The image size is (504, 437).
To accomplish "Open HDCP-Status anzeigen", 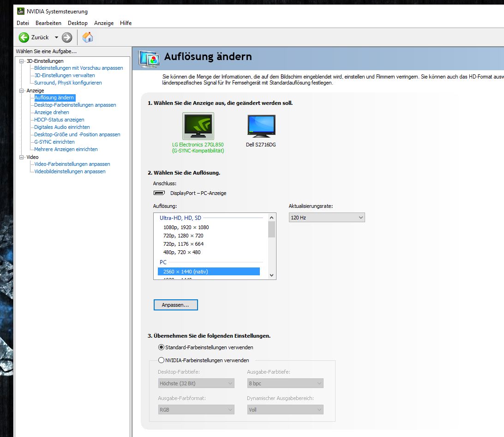I will [59, 120].
